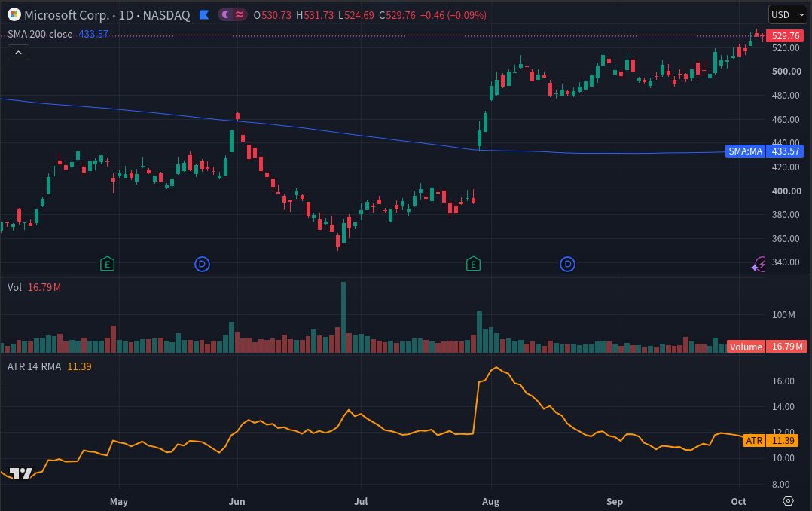
Task: Click the +0.46 (+0.09%) change value
Action: click(453, 15)
